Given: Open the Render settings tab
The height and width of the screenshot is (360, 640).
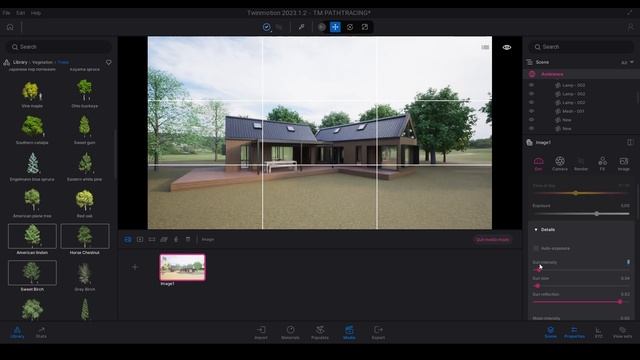Looking at the screenshot, I should (581, 164).
